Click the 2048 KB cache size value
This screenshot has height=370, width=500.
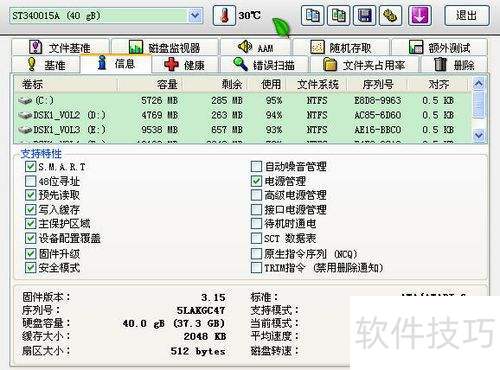pyautogui.click(x=205, y=336)
